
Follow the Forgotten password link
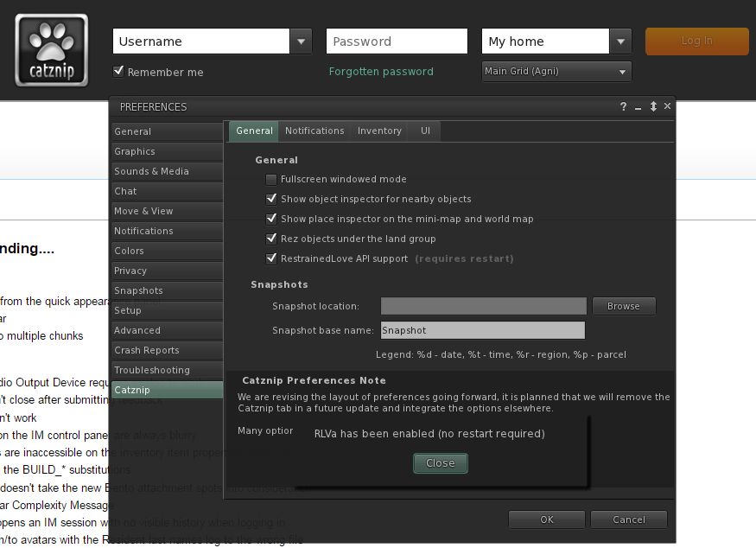(x=381, y=72)
